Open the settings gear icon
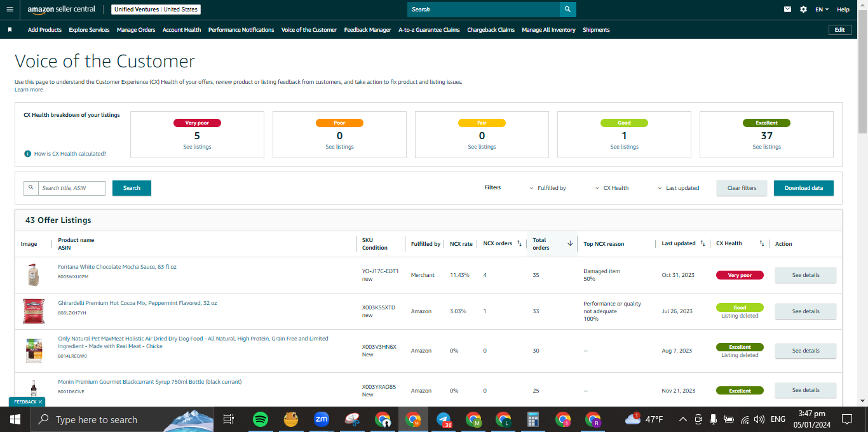This screenshot has height=432, width=868. [x=804, y=10]
